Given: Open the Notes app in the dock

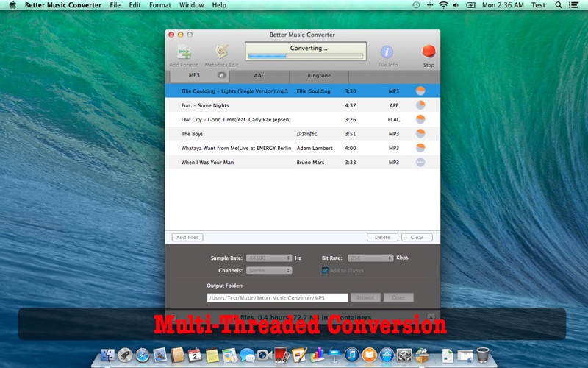Looking at the screenshot, I should click(x=212, y=355).
